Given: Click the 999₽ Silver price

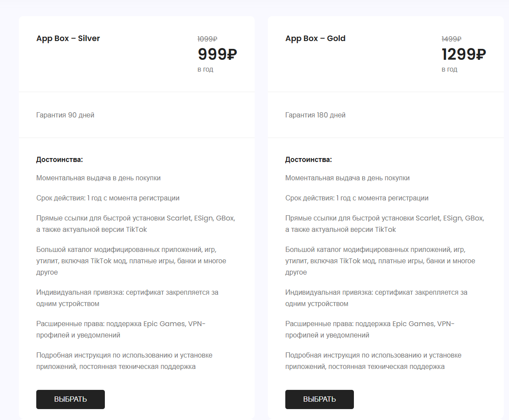Looking at the screenshot, I should 217,54.
